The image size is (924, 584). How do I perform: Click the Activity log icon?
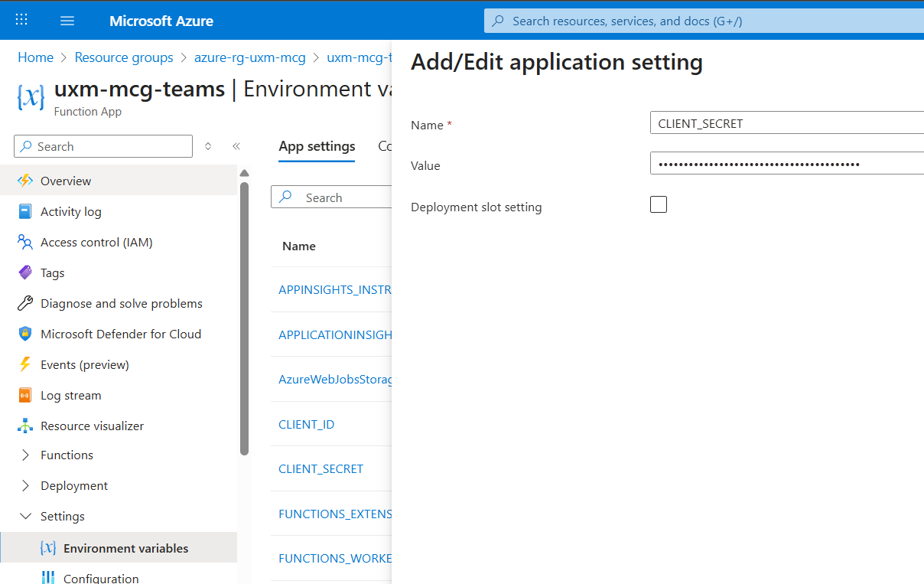pyautogui.click(x=25, y=212)
